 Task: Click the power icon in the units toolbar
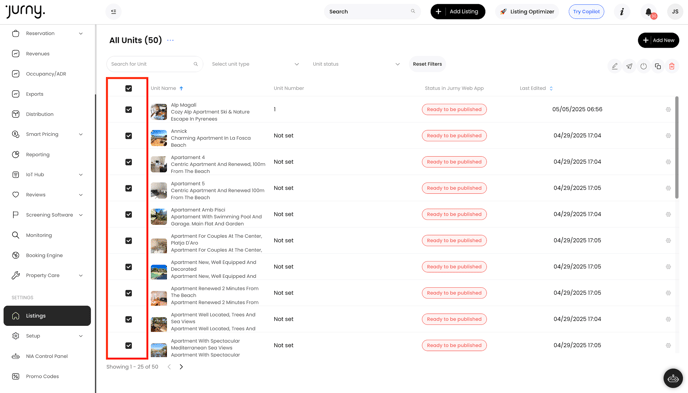pos(643,66)
